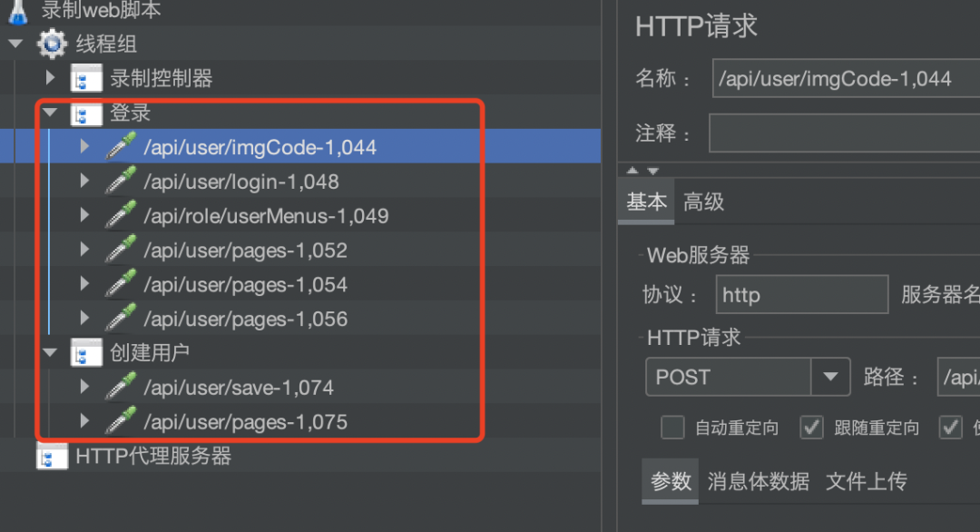The height and width of the screenshot is (532, 980).
Task: Click the thread group gear icon
Action: pyautogui.click(x=52, y=44)
